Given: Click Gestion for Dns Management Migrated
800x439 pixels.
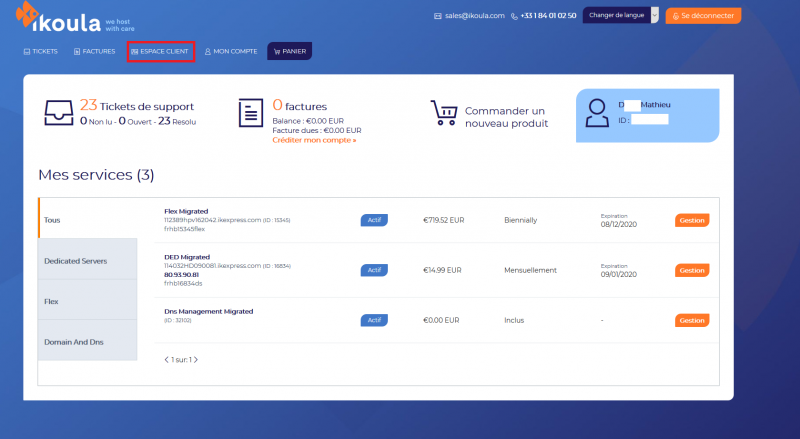Looking at the screenshot, I should point(692,321).
